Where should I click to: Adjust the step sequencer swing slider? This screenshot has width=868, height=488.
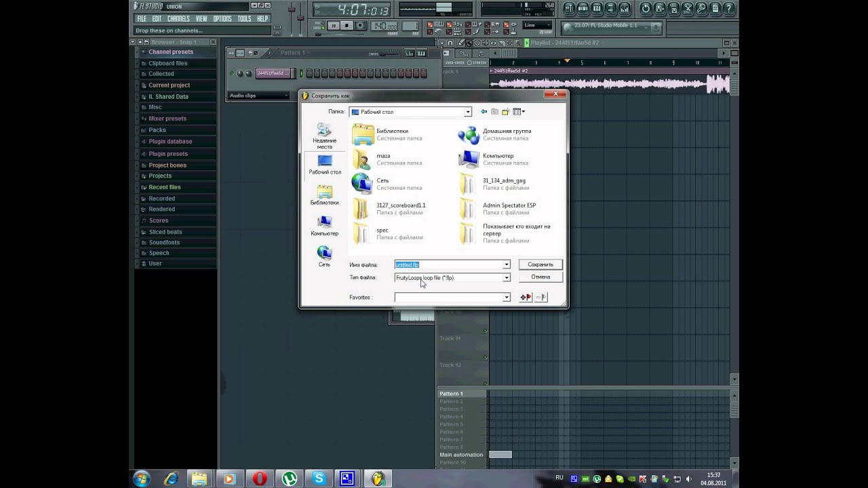389,54
